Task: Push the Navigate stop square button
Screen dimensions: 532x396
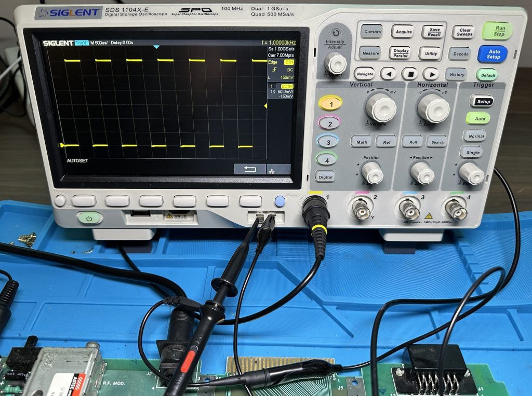Action: pos(410,74)
